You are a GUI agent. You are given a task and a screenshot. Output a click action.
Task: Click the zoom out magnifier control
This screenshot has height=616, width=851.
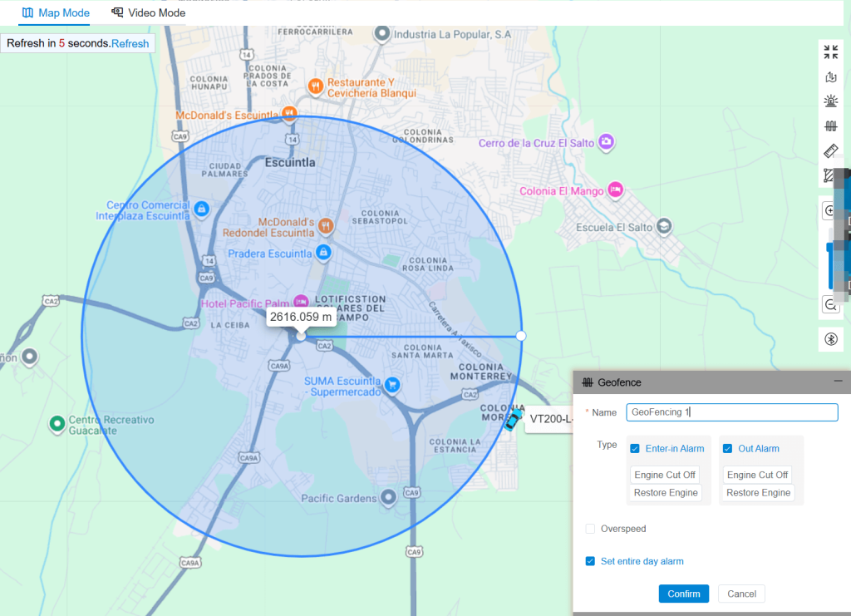(x=830, y=304)
